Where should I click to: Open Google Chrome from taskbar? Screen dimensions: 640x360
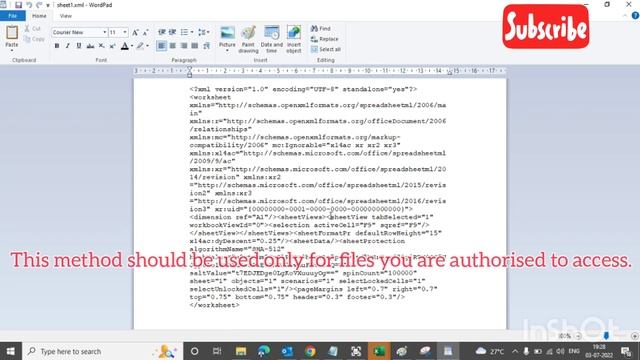[x=310, y=351]
